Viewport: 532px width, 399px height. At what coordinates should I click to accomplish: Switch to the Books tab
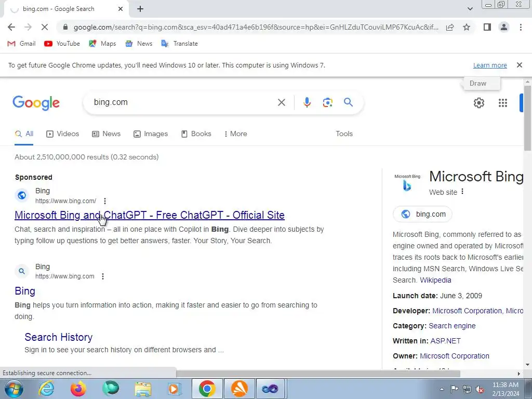196,134
